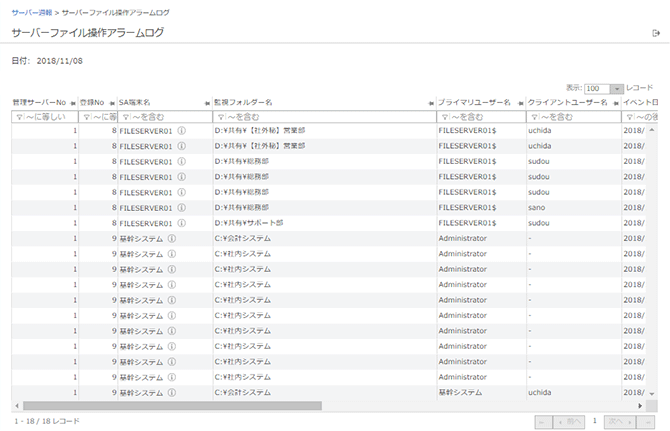Viewport: 670px width, 431px height.
Task: Click filter icon in SA端末名 filter box
Action: click(x=124, y=117)
